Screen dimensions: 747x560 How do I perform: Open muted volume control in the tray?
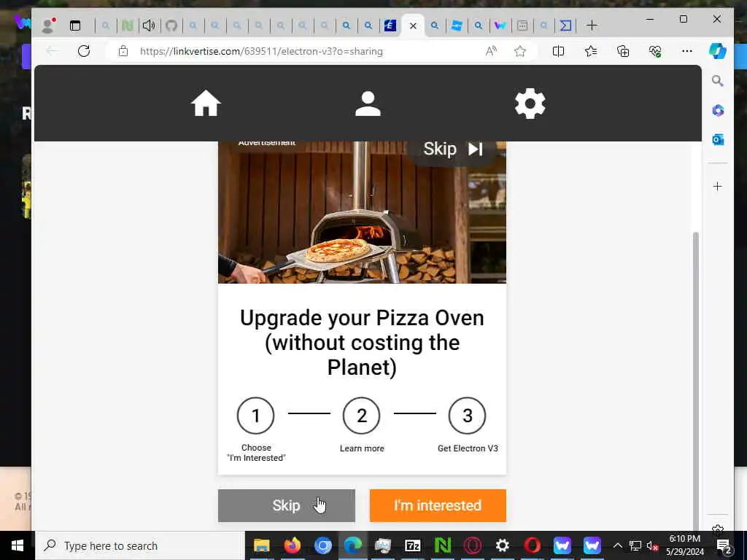652,545
